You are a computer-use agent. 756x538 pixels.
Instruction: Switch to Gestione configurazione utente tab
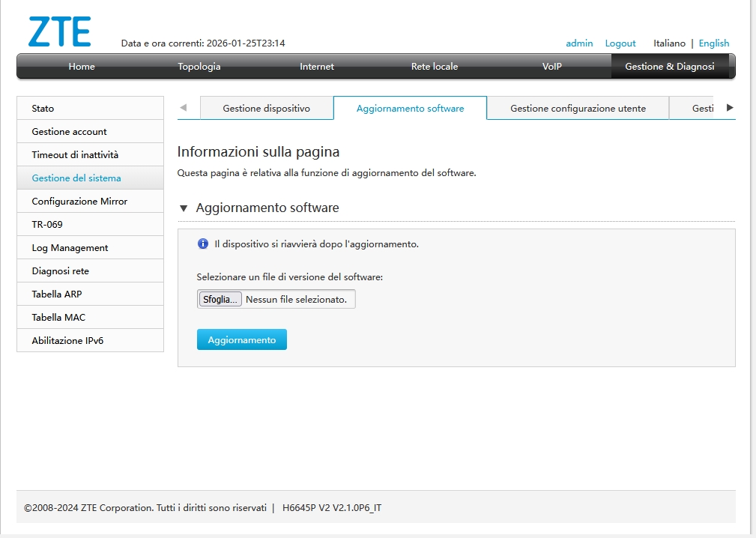pyautogui.click(x=578, y=109)
